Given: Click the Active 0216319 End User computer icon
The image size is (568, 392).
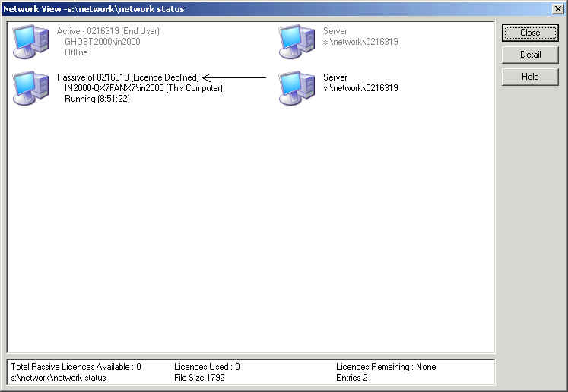Looking at the screenshot, I should tap(30, 42).
